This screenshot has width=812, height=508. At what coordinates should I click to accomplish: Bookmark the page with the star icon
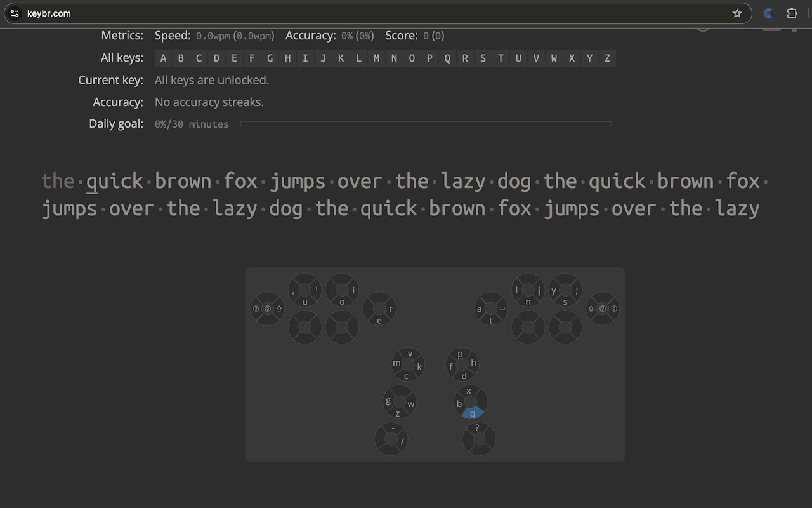(737, 13)
